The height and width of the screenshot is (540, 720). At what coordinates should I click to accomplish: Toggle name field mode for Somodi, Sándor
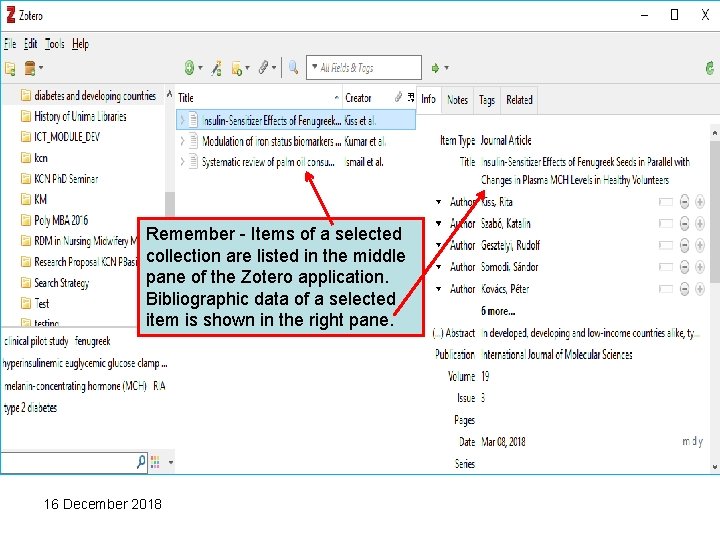(x=665, y=267)
